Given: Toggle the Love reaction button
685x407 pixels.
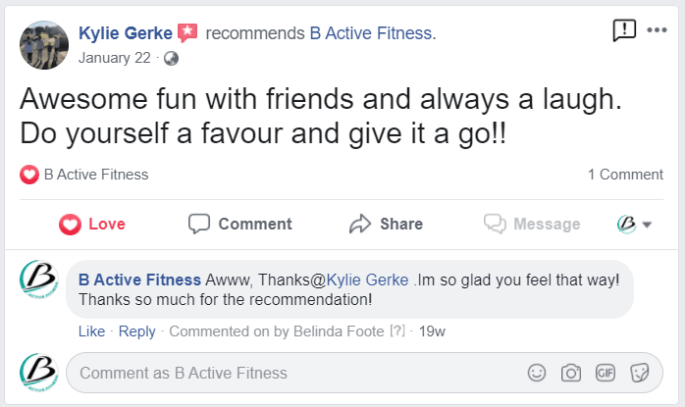Looking at the screenshot, I should pos(92,224).
